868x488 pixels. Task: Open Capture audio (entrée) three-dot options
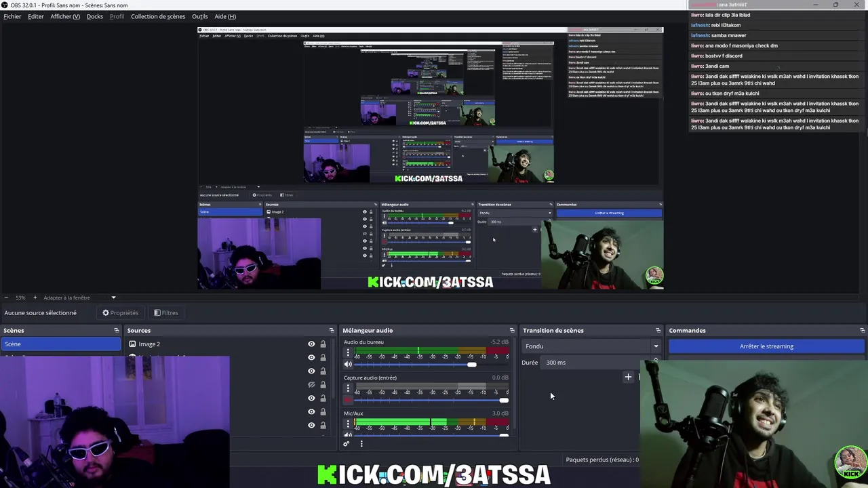(348, 388)
